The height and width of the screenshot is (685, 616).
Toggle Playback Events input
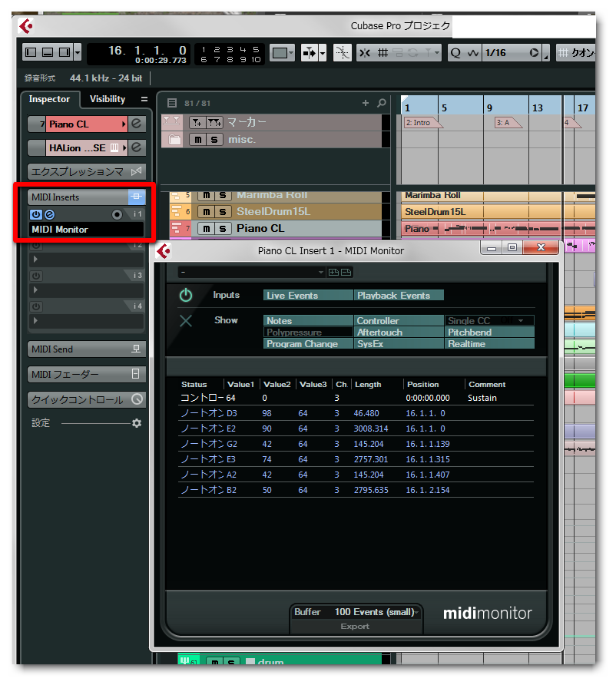click(x=399, y=296)
